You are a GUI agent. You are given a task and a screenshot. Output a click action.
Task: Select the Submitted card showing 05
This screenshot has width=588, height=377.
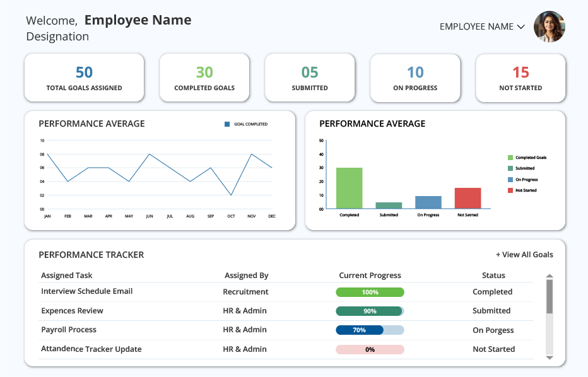pos(310,78)
